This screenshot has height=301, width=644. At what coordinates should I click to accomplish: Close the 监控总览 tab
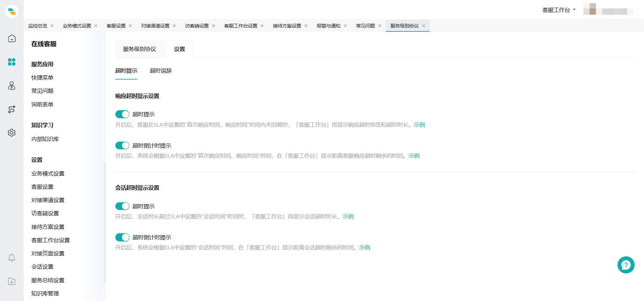click(x=52, y=26)
